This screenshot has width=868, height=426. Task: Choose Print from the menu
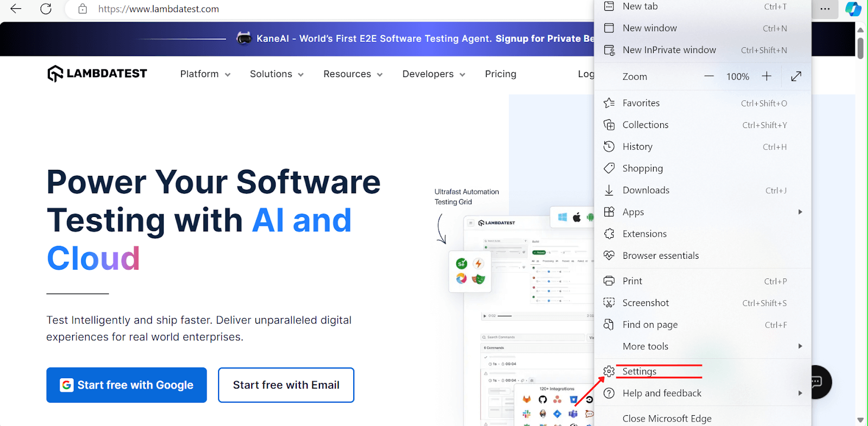[703, 281]
